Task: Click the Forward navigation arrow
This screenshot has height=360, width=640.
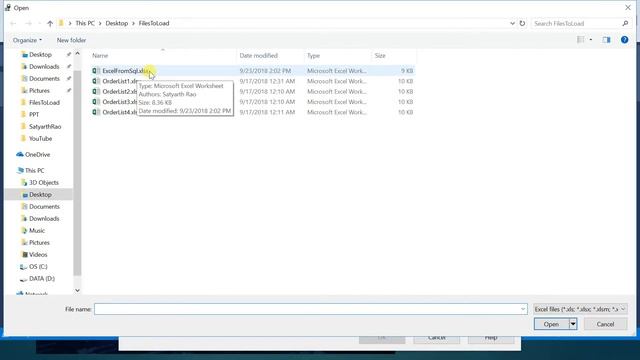Action: coord(28,24)
